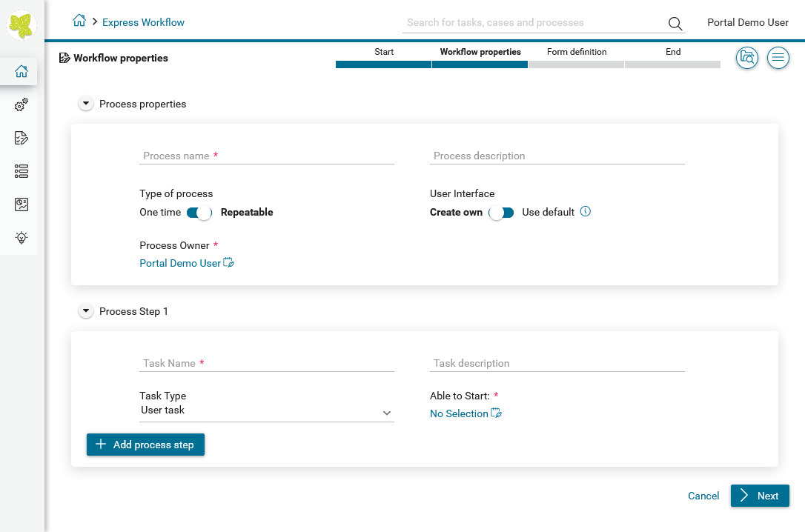Select the Form definition step tab
805x532 pixels.
(576, 57)
